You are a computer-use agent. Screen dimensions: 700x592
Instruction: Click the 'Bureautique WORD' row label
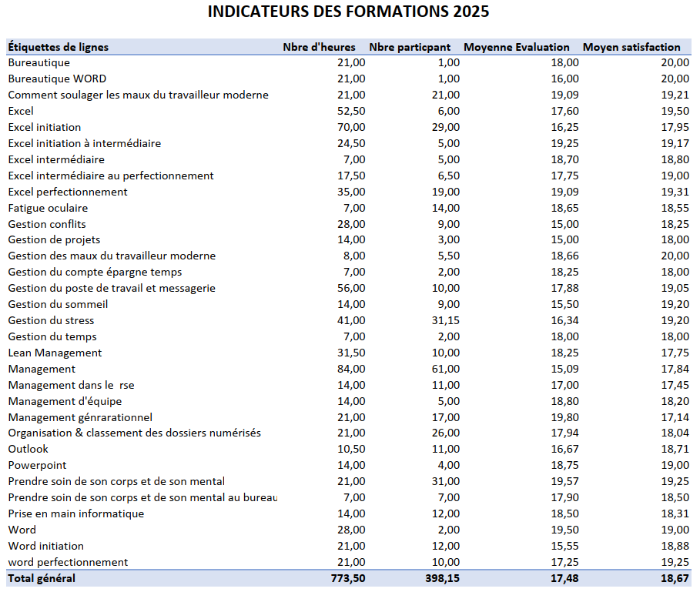click(x=57, y=79)
